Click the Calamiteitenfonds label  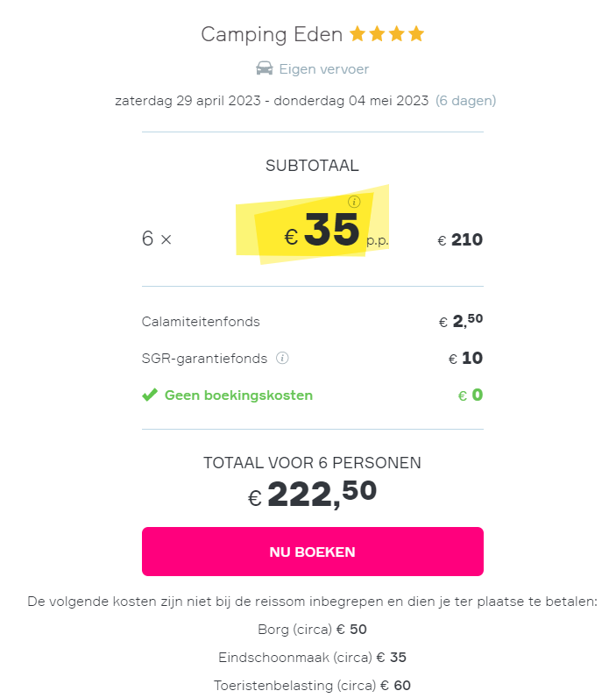tap(201, 322)
